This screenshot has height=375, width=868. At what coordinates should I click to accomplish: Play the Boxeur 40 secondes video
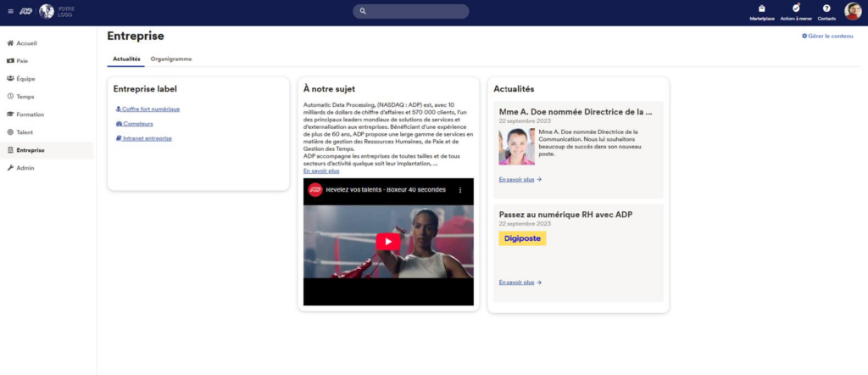tap(388, 242)
